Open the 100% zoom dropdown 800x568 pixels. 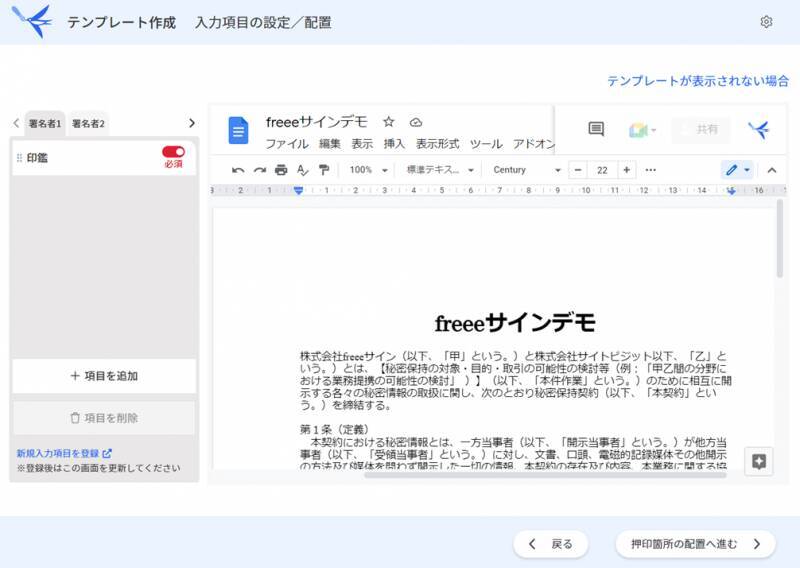[369, 170]
